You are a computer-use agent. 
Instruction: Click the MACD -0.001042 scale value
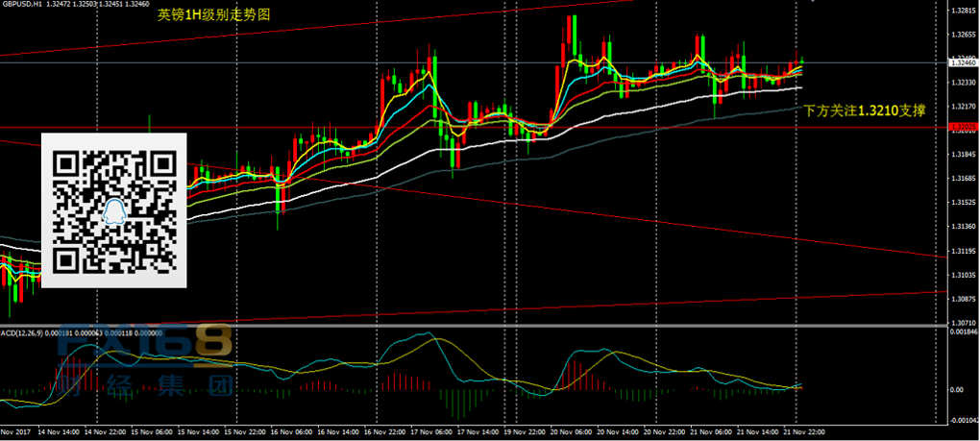click(962, 420)
